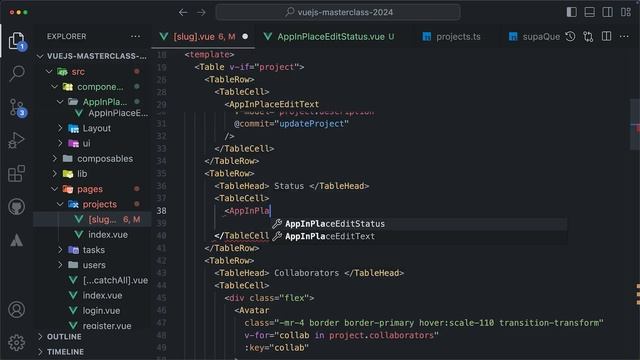The image size is (640, 360).
Task: Click the command center search box
Action: click(x=338, y=12)
